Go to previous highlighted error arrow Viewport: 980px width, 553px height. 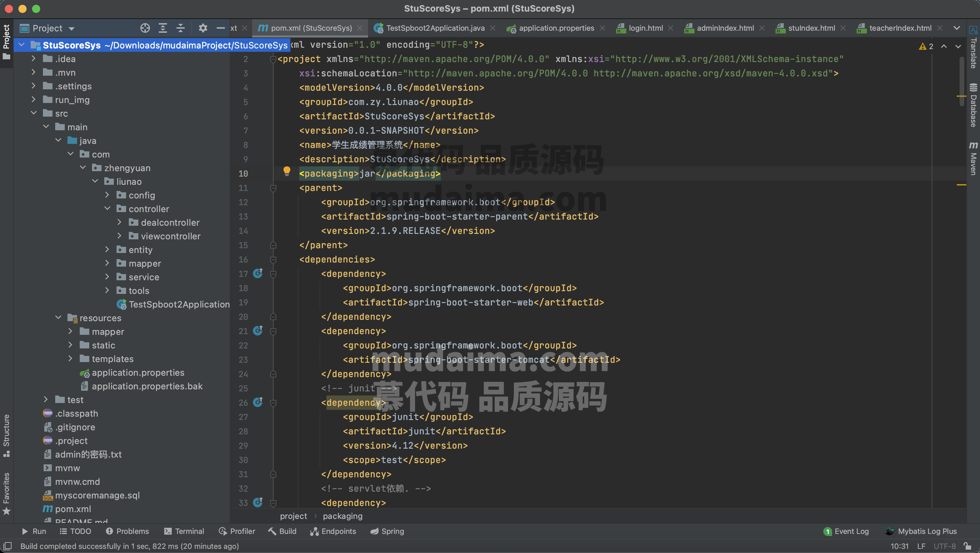(x=944, y=46)
